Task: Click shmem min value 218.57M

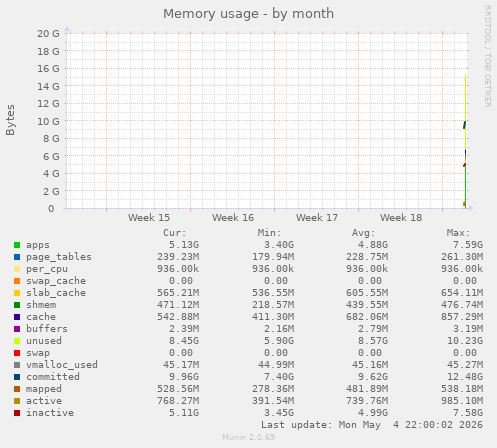Action: coord(273,305)
